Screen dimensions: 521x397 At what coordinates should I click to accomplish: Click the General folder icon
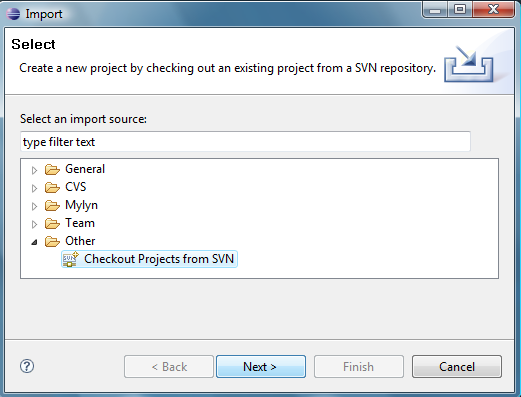point(52,169)
